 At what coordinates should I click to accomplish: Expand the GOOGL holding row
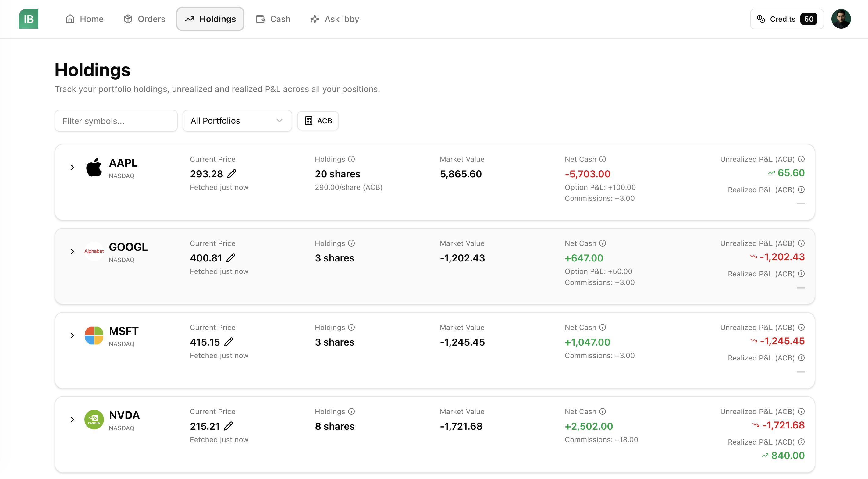[x=72, y=251]
